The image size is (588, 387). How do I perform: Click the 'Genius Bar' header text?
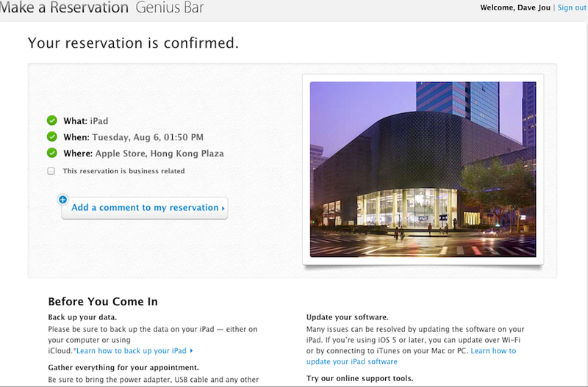pyautogui.click(x=170, y=7)
